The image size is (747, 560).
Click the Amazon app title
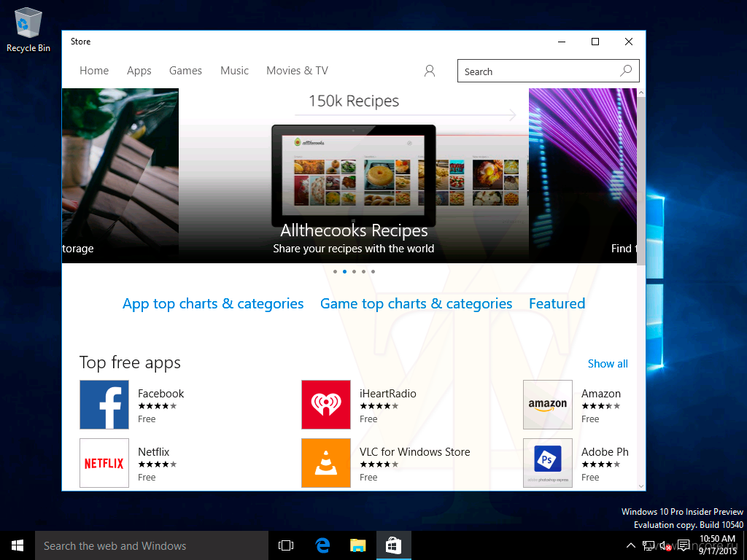coord(601,393)
